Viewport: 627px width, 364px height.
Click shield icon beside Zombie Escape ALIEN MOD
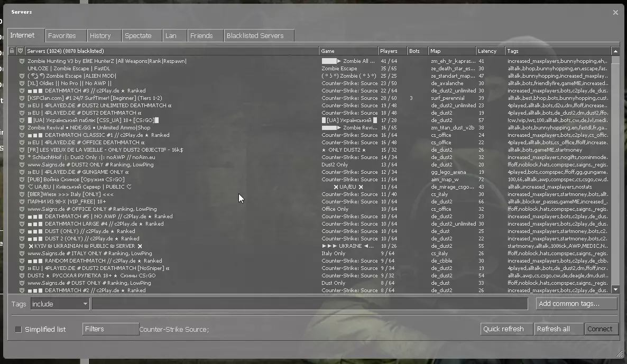point(22,76)
